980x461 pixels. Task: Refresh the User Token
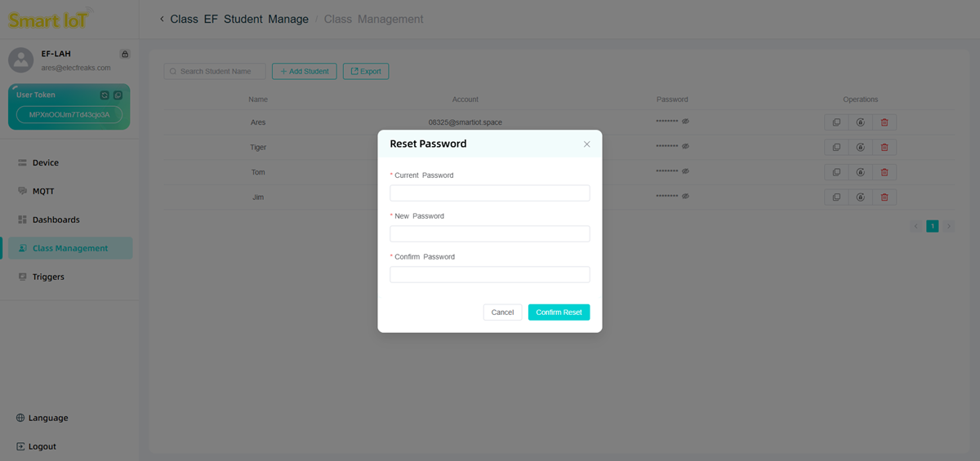click(105, 95)
